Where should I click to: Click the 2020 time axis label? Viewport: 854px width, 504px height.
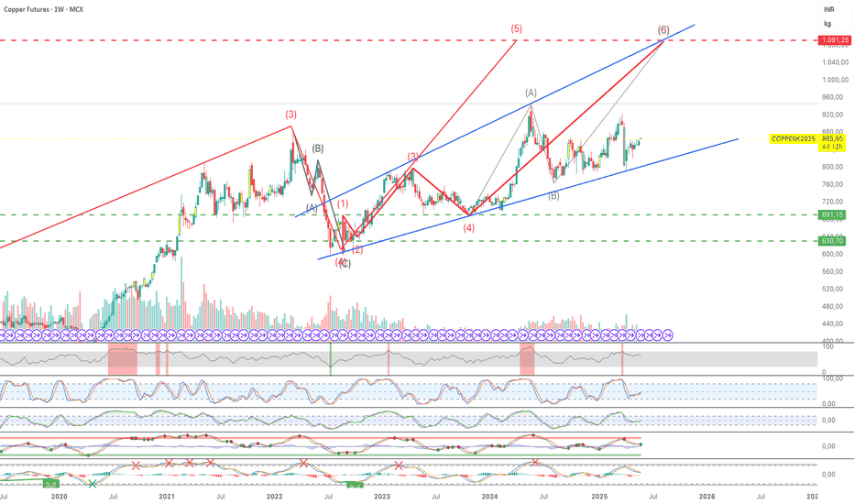pos(59,497)
